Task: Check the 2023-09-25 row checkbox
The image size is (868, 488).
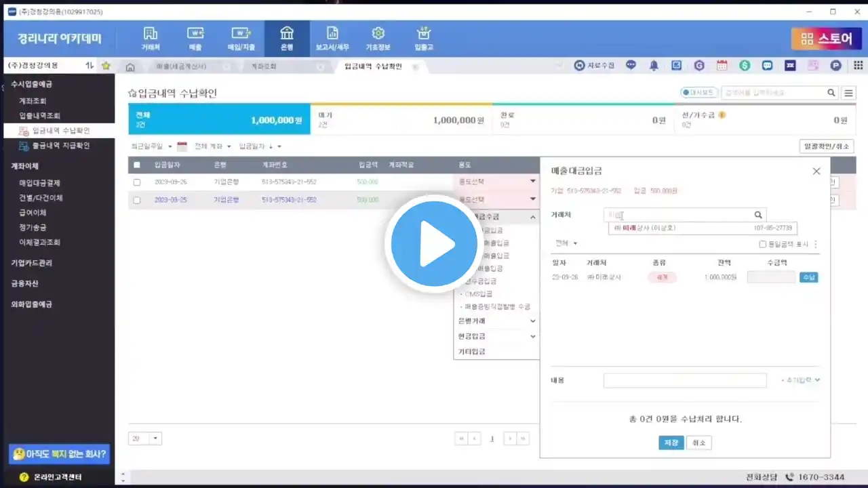Action: [x=137, y=200]
